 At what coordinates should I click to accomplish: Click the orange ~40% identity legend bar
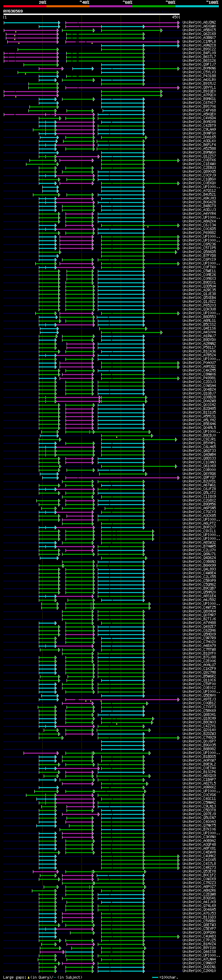[68, 7]
